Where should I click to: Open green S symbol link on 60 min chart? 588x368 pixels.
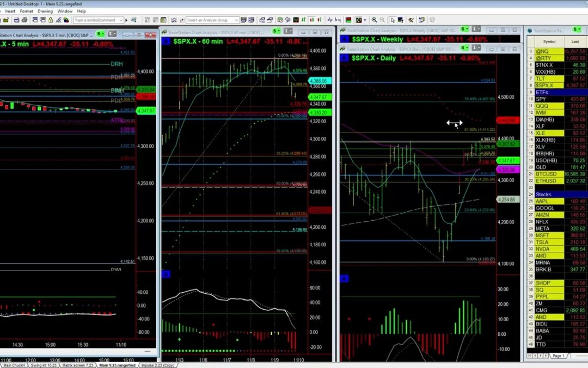coord(277,31)
